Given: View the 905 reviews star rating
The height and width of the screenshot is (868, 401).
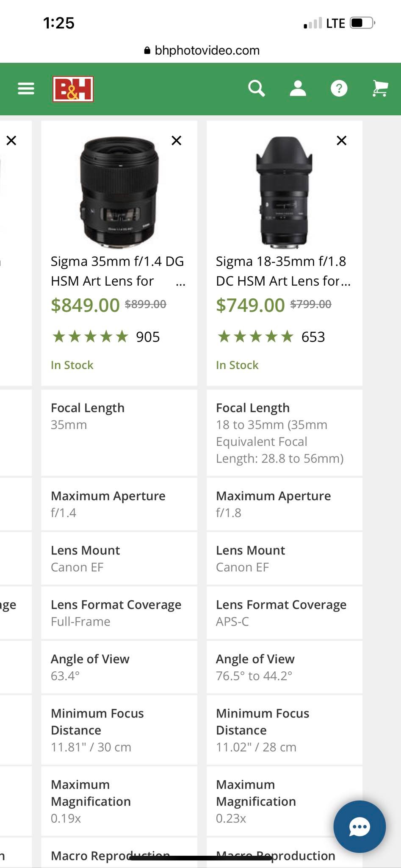Looking at the screenshot, I should click(106, 337).
